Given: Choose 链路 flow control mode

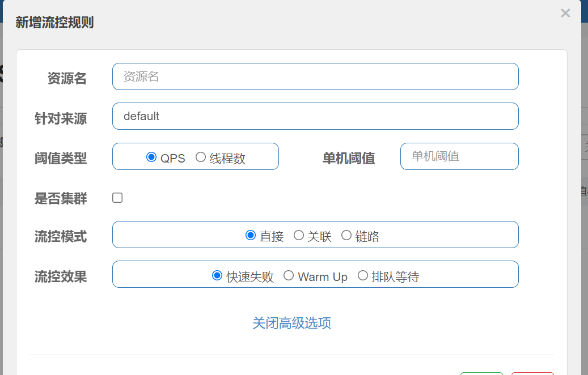Looking at the screenshot, I should point(346,236).
